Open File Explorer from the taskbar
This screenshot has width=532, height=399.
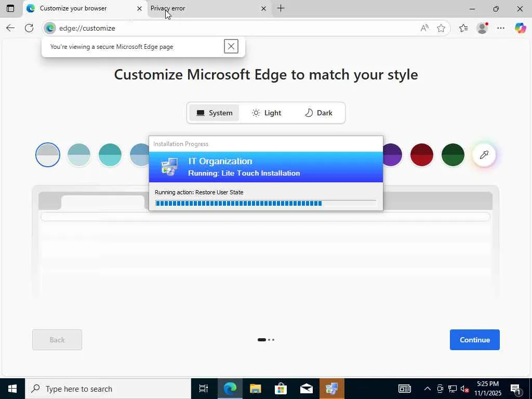(x=255, y=389)
